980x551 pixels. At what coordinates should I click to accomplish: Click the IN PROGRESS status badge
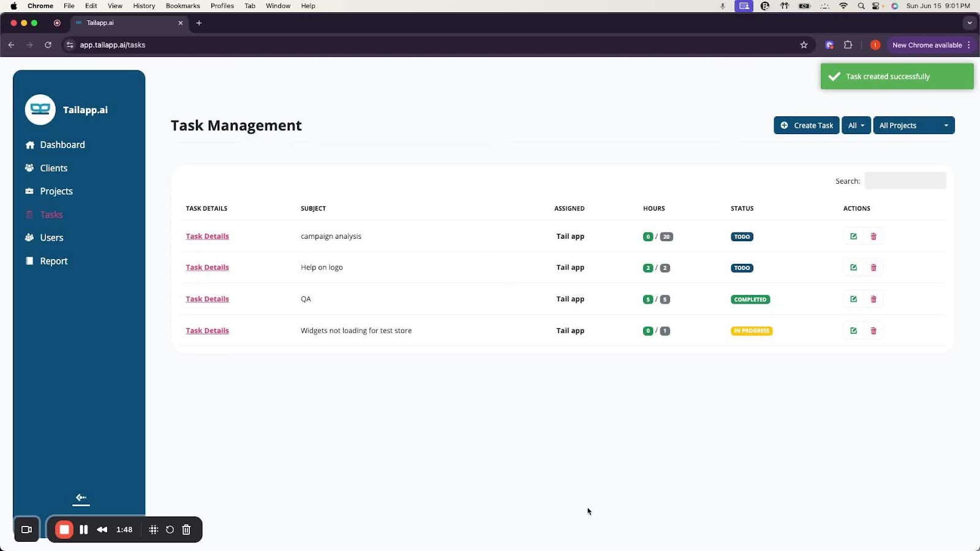coord(752,331)
